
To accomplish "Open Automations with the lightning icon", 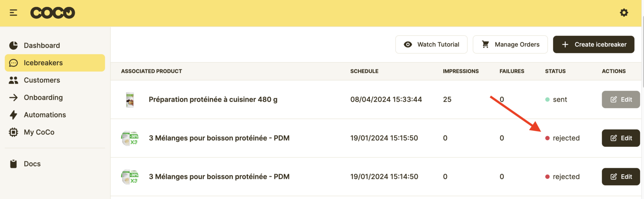I will [x=44, y=115].
